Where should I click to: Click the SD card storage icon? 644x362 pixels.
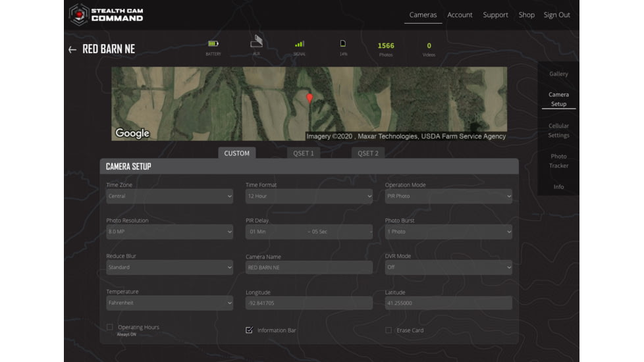pos(343,44)
